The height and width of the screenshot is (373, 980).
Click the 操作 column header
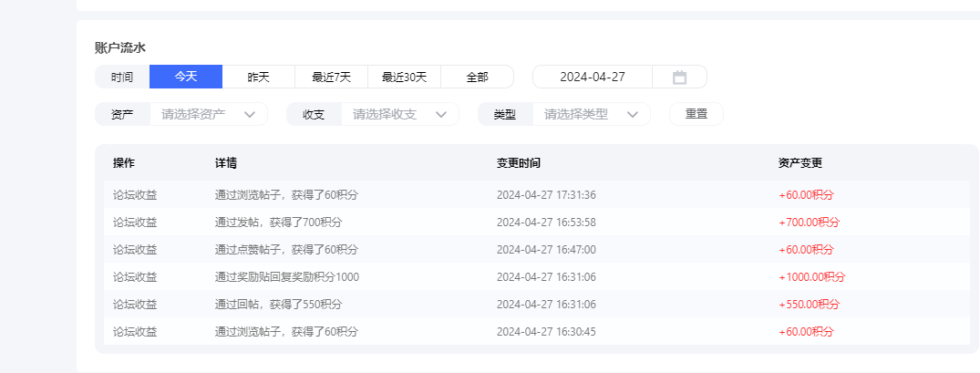click(124, 163)
